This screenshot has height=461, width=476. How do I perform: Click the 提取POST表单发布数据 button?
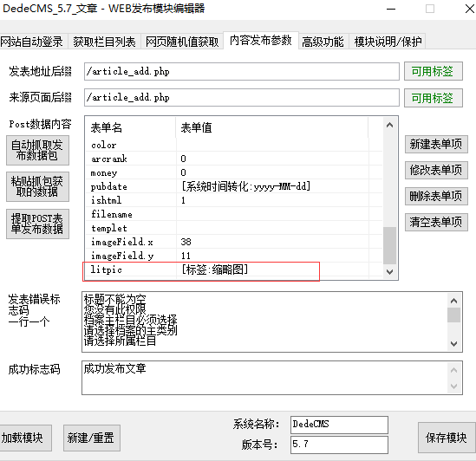(37, 224)
